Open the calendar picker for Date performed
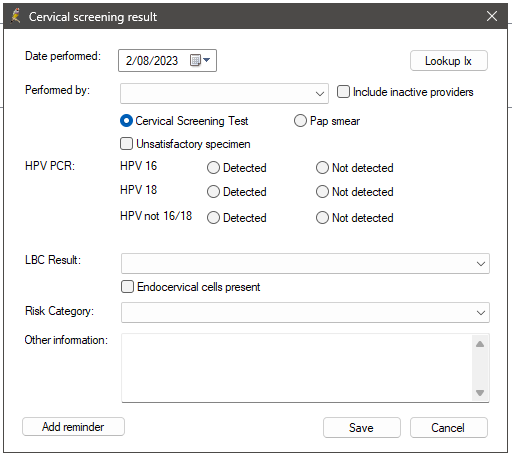512x457 pixels. pyautogui.click(x=200, y=60)
